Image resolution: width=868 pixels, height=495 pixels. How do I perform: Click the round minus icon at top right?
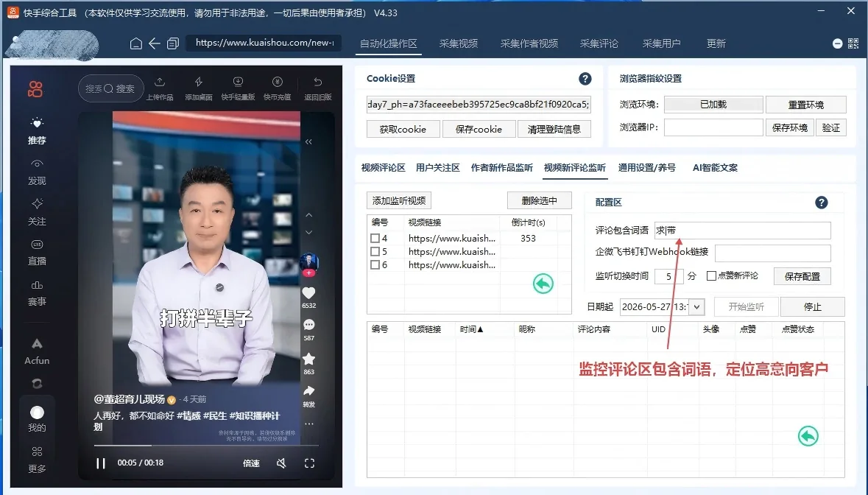[838, 43]
